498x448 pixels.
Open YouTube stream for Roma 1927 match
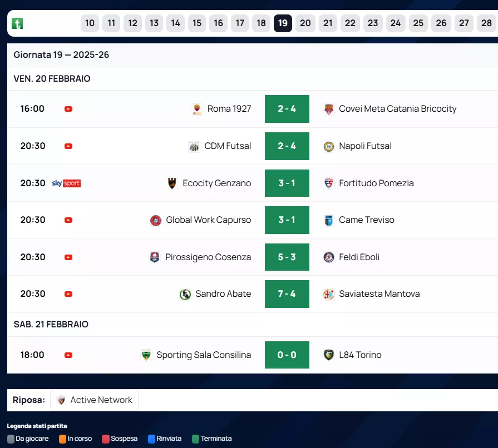click(68, 109)
